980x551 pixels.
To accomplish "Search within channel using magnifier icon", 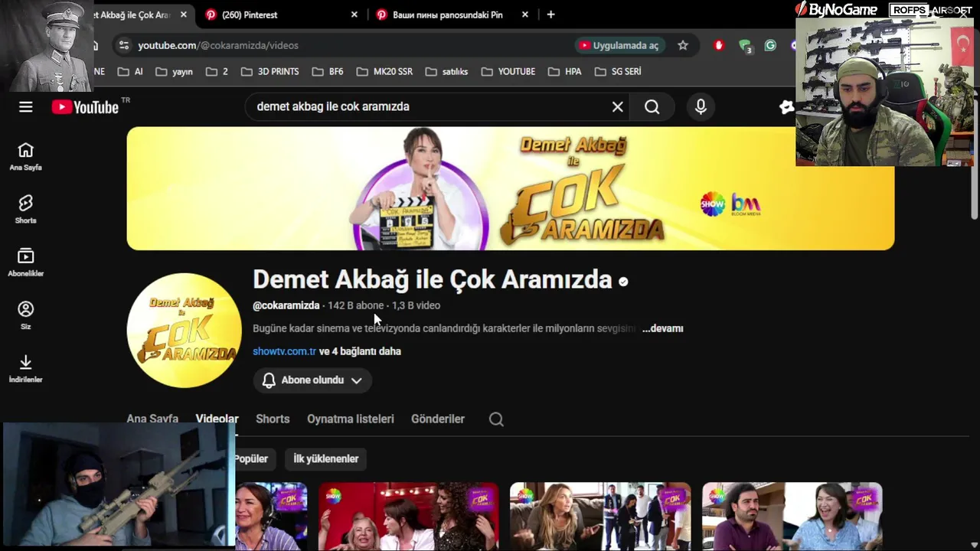I will click(x=496, y=419).
